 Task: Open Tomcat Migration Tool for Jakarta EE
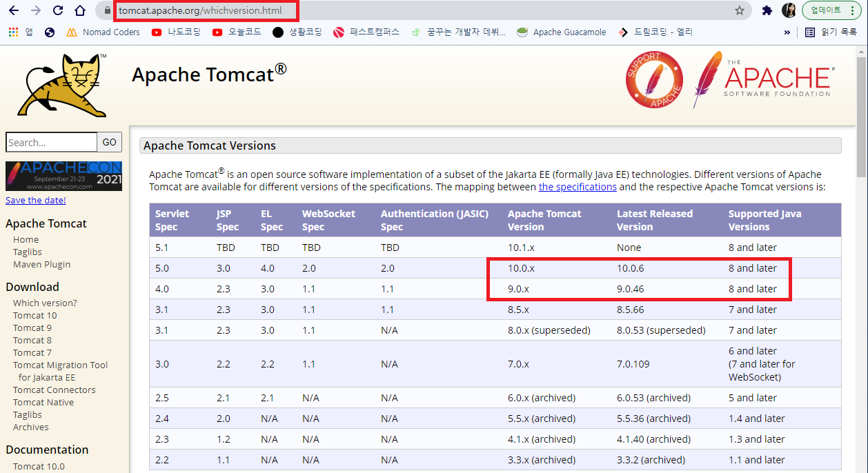tap(61, 371)
